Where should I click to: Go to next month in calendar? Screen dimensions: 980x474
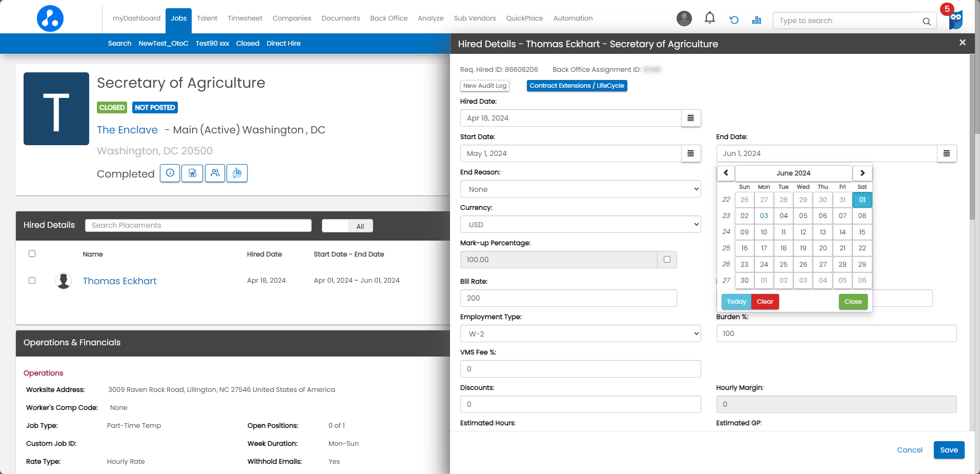(862, 173)
